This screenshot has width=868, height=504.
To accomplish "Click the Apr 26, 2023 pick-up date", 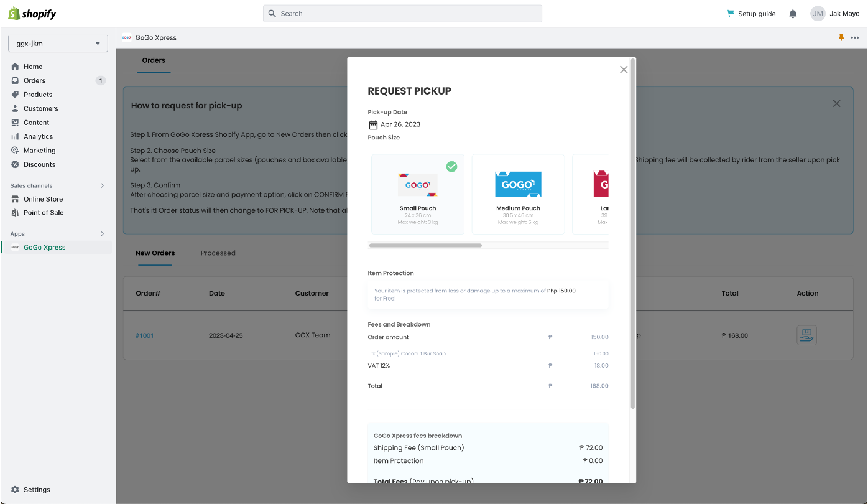I will 400,124.
